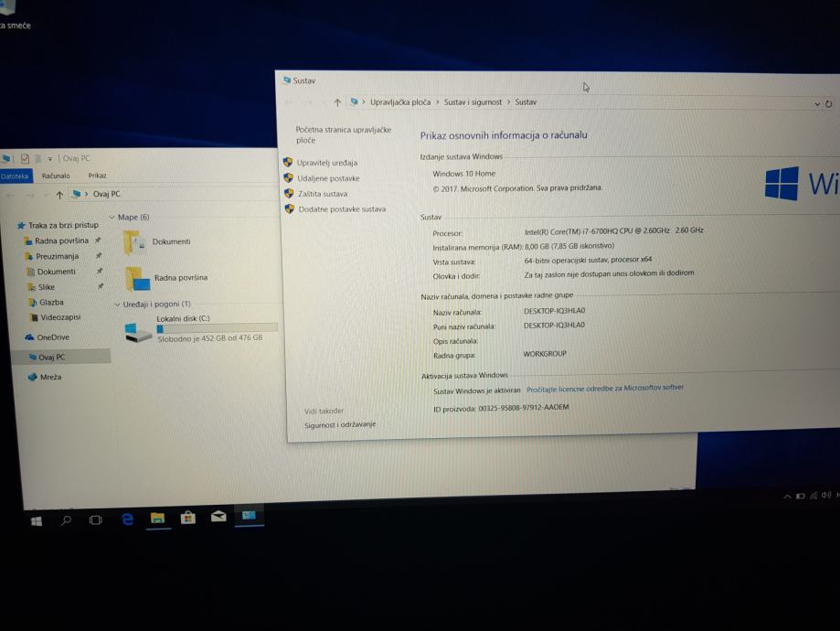
Task: Open the address bar history dropdown in Sustav
Action: (817, 104)
